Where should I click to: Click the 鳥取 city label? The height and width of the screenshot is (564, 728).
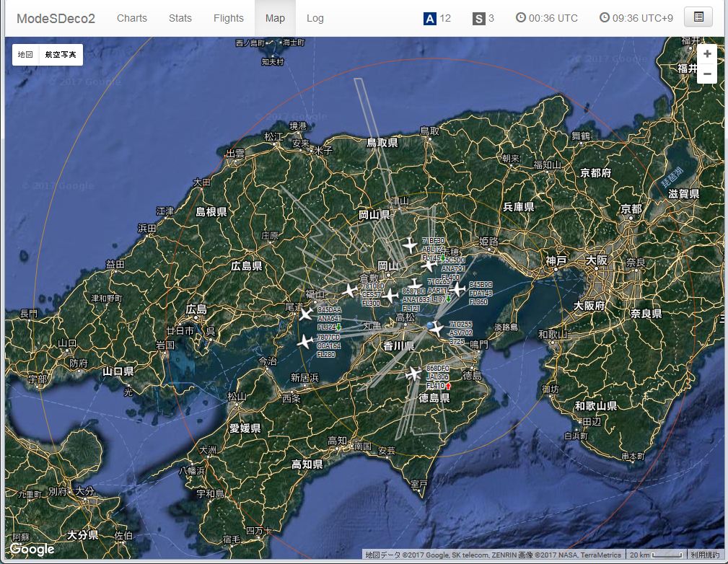[x=429, y=131]
